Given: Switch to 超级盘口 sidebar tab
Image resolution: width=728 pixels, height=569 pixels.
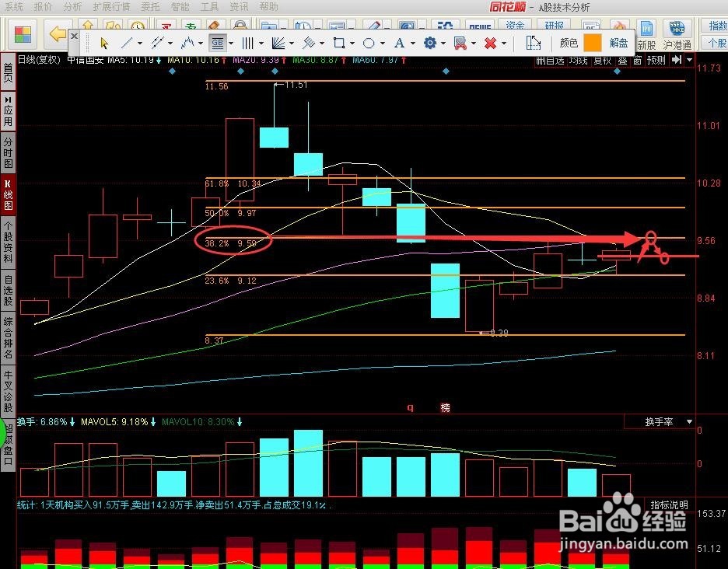Looking at the screenshot, I should point(8,444).
